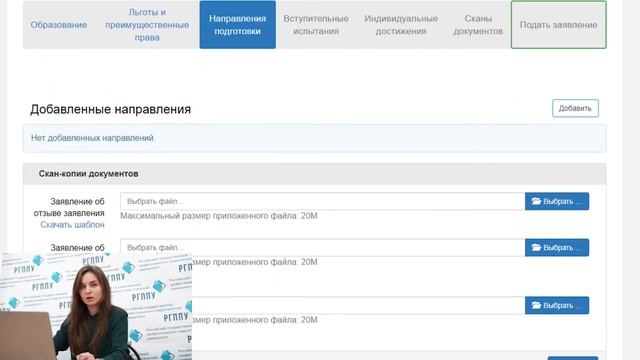The width and height of the screenshot is (640, 360).
Task: Open Вступительные испытания tab
Action: [x=316, y=25]
